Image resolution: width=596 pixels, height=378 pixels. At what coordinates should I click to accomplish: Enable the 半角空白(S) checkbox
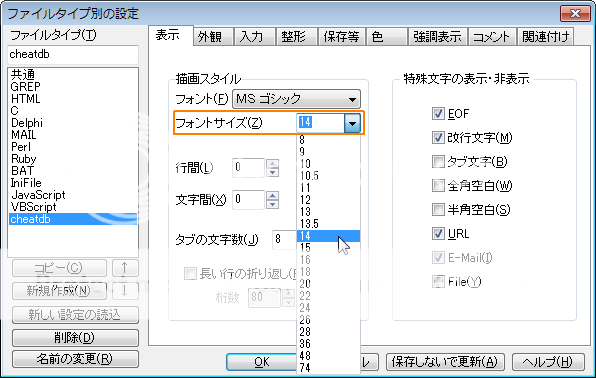point(438,210)
